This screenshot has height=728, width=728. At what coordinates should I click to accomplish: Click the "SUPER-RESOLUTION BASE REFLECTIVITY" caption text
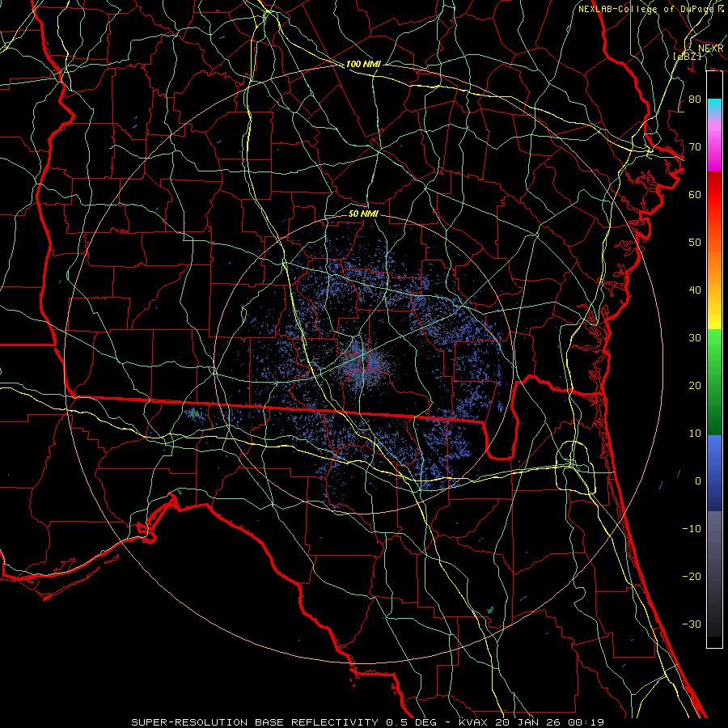point(255,722)
